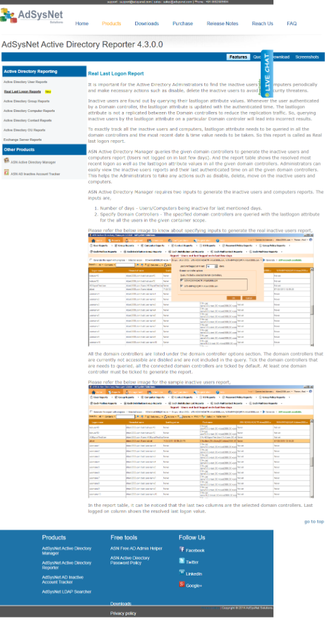Open Active Directory Group Reports link
325x644 pixels.
(26, 101)
